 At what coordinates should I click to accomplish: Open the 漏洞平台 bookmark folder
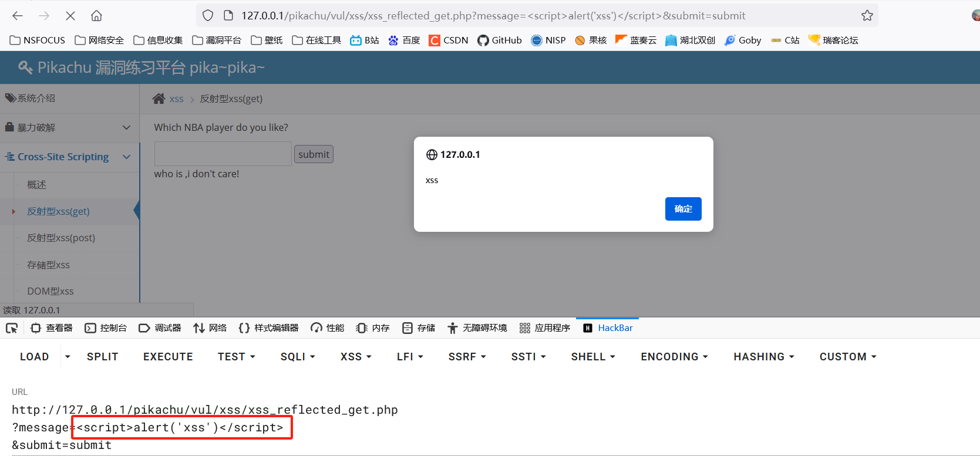click(217, 40)
